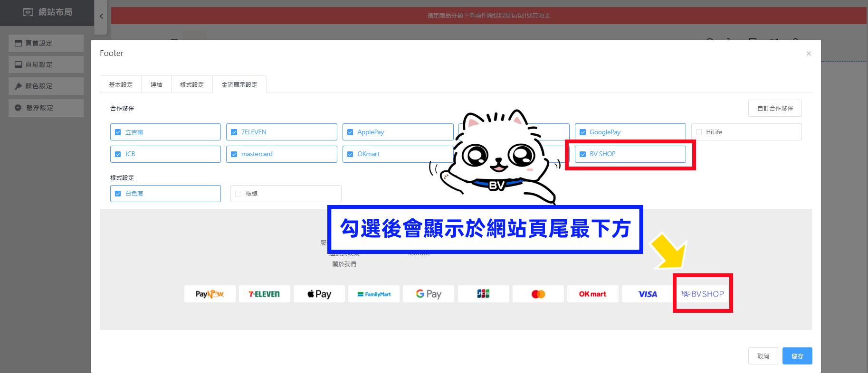Enable the 框線 border style checkbox
This screenshot has height=373, width=868.
pos(238,194)
